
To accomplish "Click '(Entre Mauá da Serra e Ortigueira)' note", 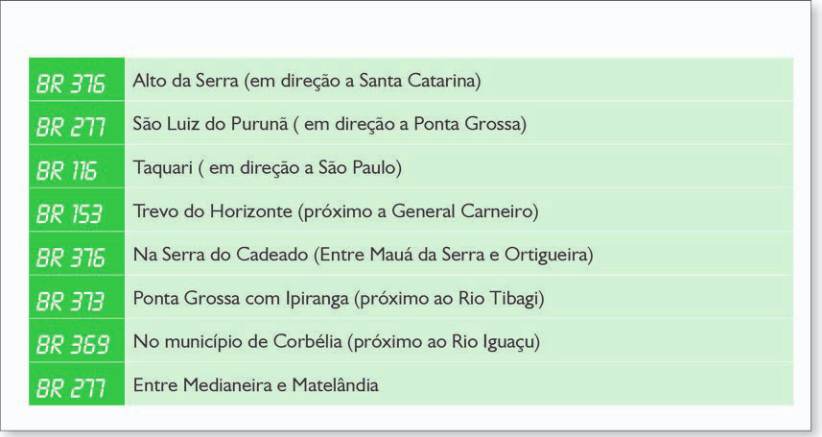I will point(453,255).
